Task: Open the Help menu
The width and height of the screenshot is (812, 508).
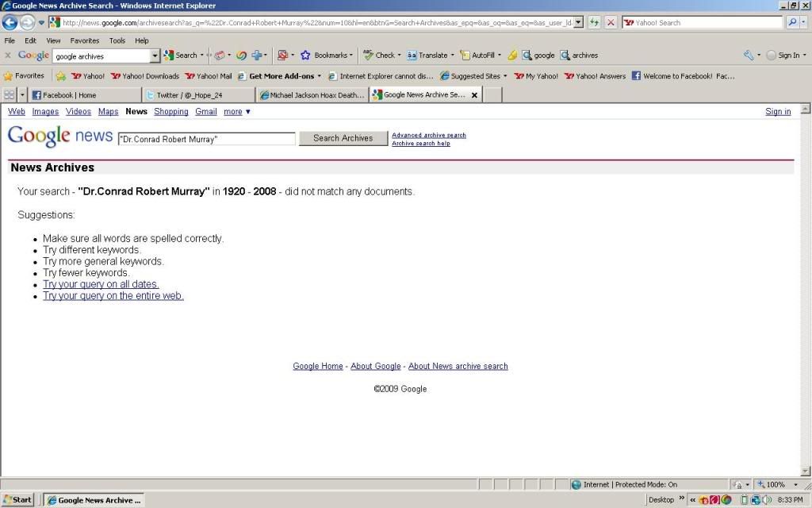Action: coord(141,40)
